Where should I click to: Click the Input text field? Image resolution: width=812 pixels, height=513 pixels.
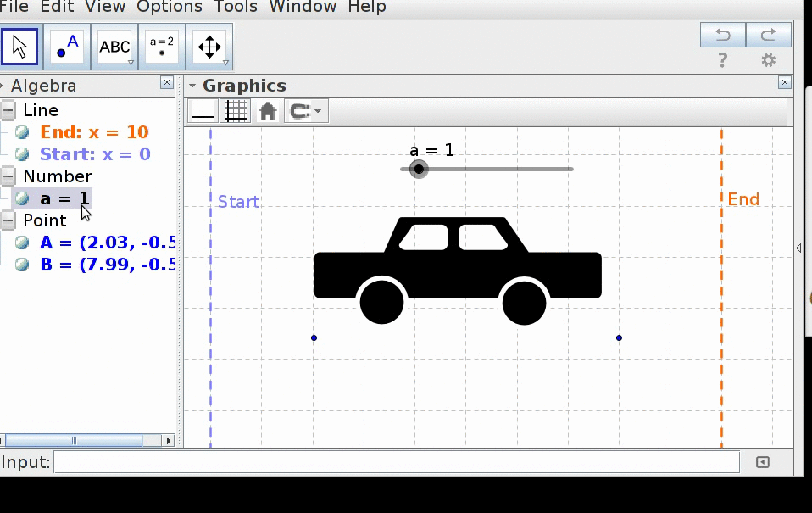point(396,462)
